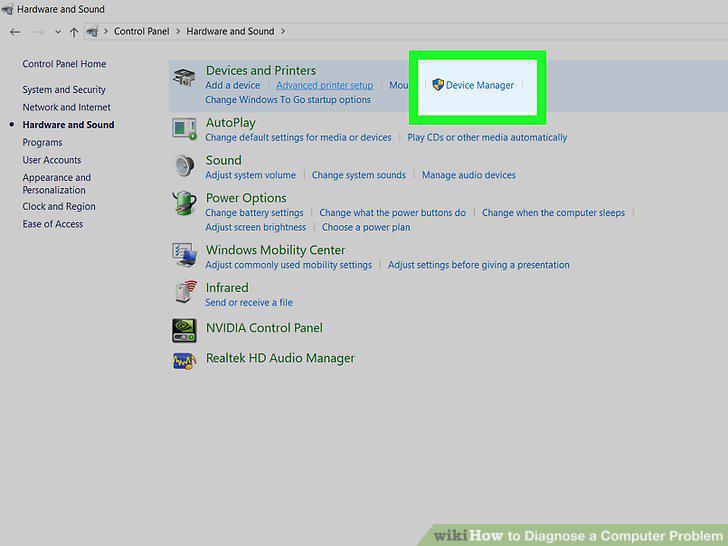This screenshot has height=546, width=728.
Task: Go back with the back arrow
Action: [15, 32]
